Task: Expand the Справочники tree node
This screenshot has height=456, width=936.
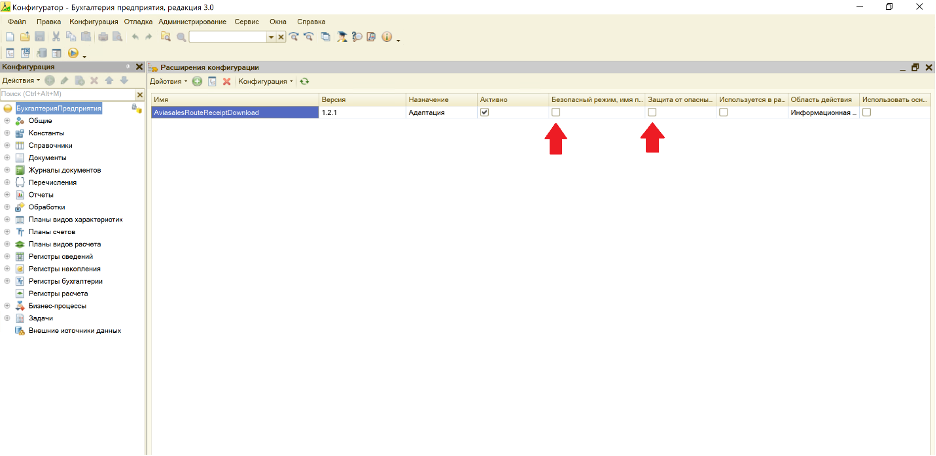Action: click(7, 146)
